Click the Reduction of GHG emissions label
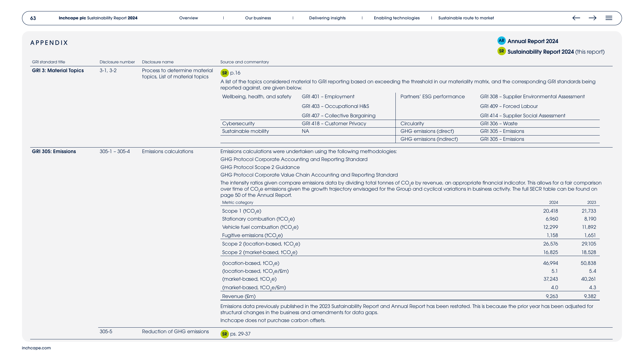 click(x=175, y=331)
